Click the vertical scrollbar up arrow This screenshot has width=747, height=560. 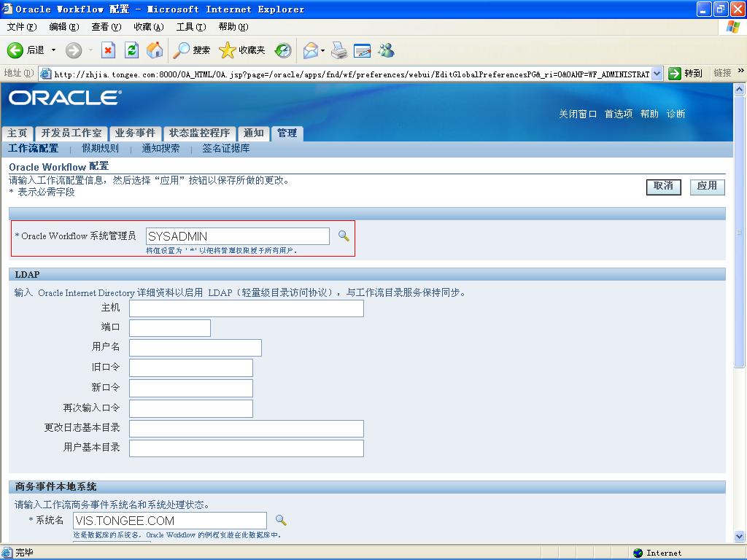pos(740,89)
